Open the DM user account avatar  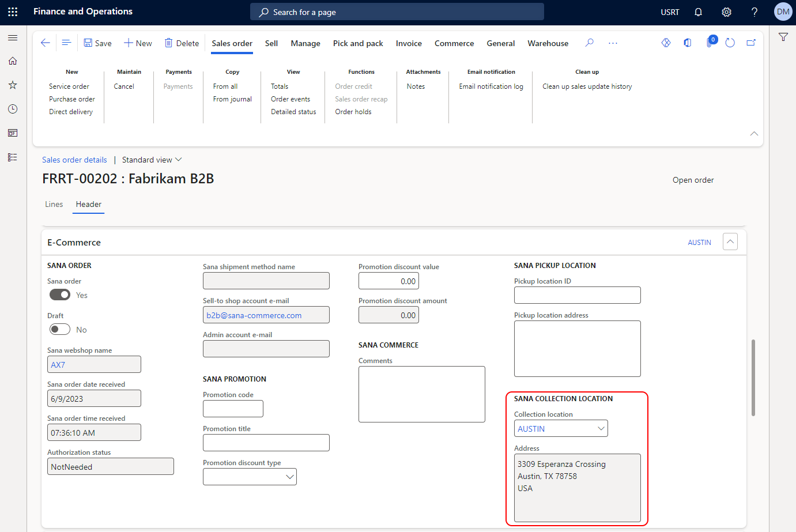click(x=783, y=12)
